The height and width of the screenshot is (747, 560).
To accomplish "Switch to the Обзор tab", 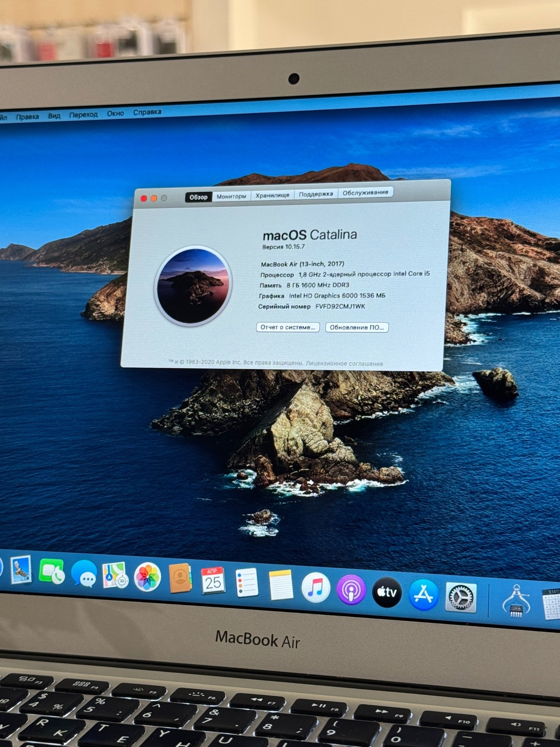I will [198, 197].
